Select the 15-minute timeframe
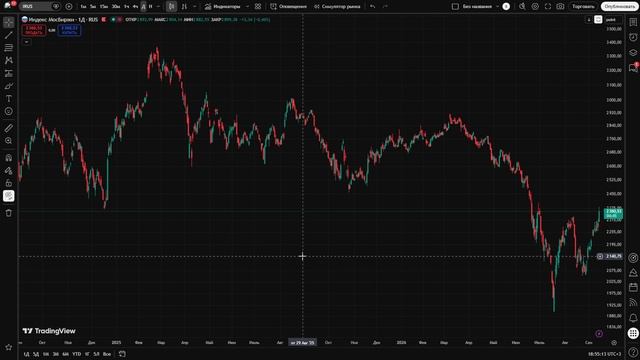 tap(104, 7)
